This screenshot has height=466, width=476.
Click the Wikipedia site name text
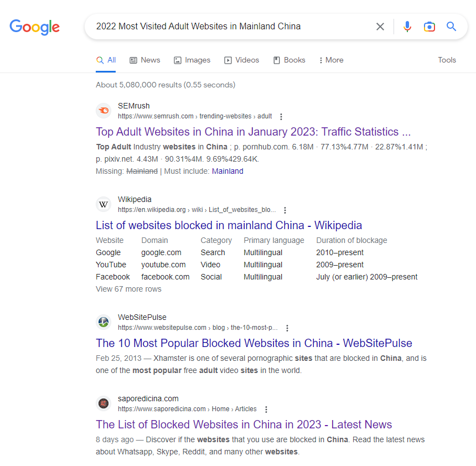point(134,199)
